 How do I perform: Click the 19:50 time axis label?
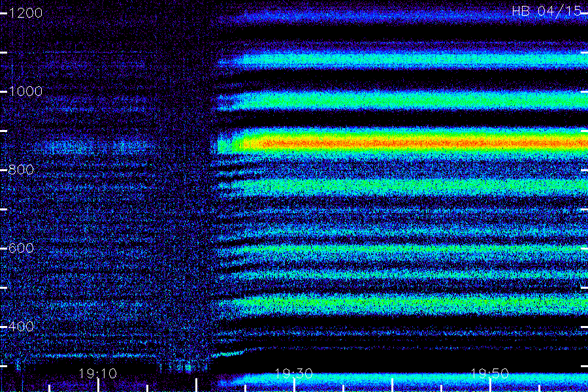489,373
